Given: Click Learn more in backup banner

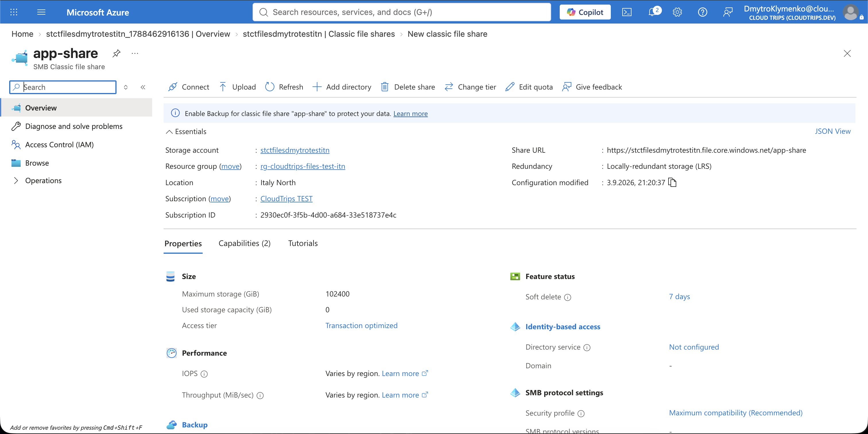Looking at the screenshot, I should [410, 114].
